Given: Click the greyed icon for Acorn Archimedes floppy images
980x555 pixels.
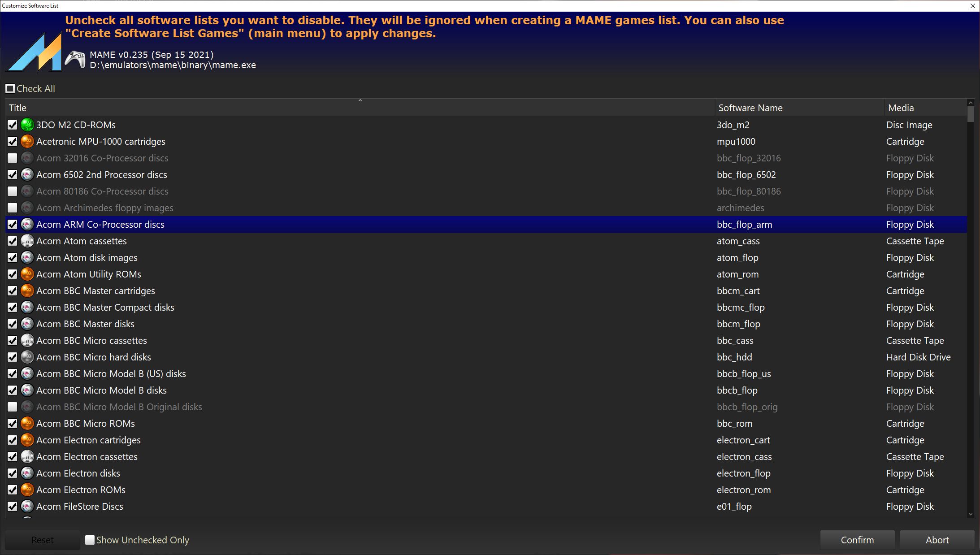Looking at the screenshot, I should 27,208.
